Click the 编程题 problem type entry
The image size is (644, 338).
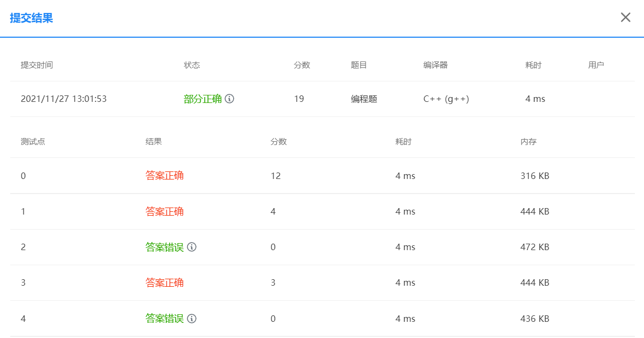[364, 99]
